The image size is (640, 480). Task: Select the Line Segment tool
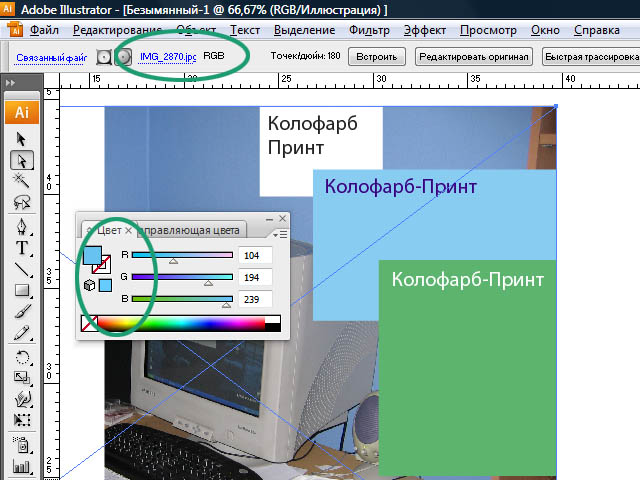[x=21, y=269]
